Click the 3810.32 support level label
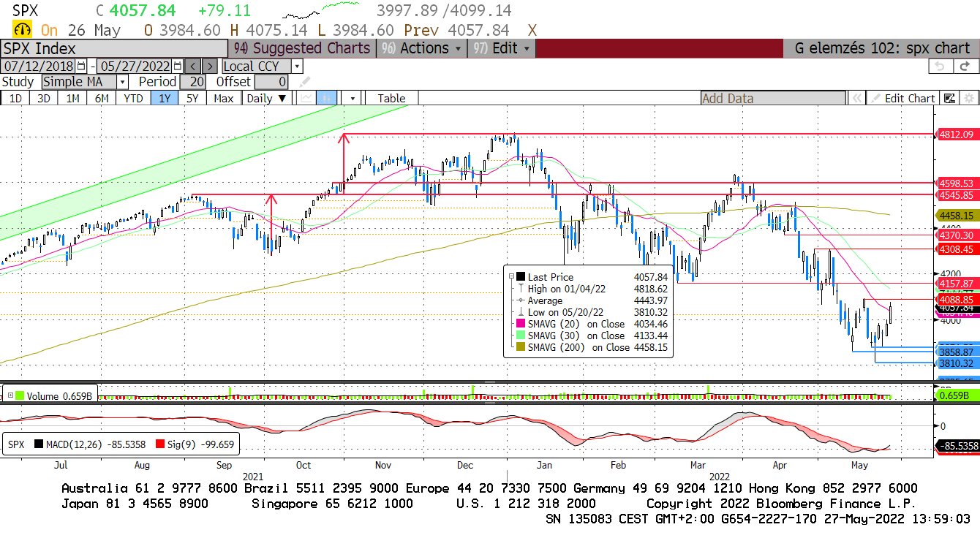 pyautogui.click(x=957, y=363)
